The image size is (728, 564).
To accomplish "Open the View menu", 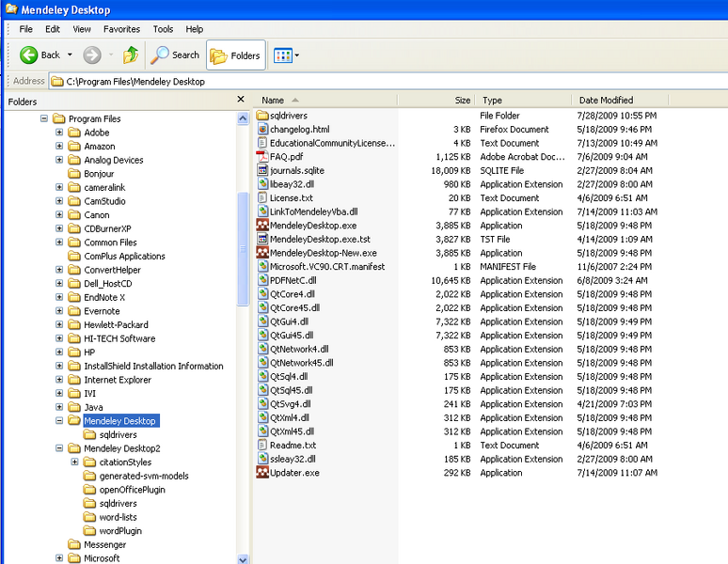I will coord(82,29).
